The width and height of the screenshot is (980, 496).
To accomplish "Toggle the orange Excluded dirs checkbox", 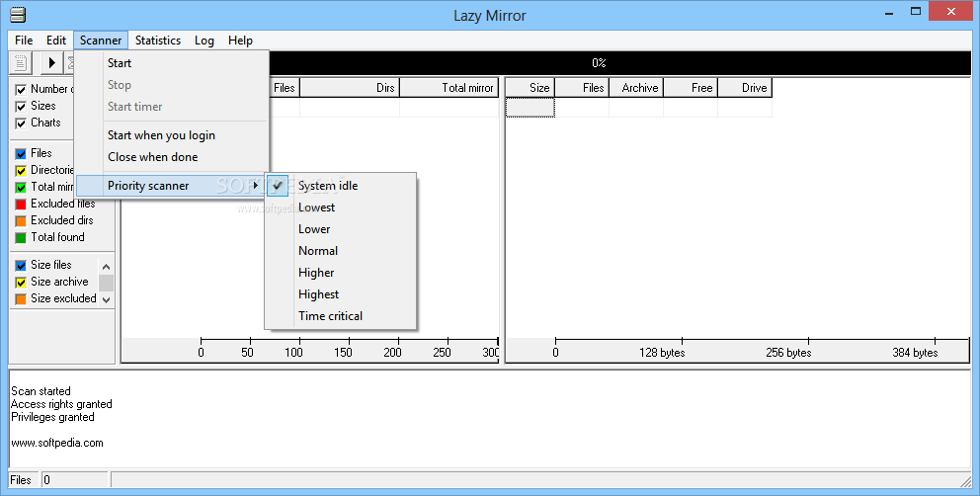I will coord(21,220).
